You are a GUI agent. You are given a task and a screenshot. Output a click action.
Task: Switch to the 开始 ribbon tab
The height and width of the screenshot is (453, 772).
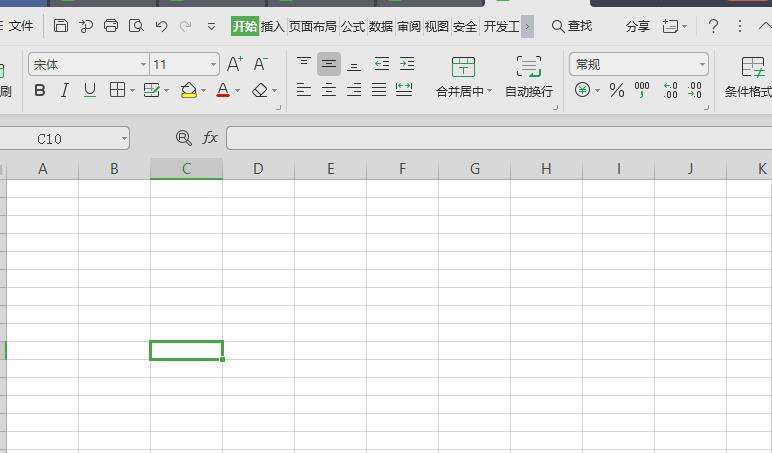(245, 26)
